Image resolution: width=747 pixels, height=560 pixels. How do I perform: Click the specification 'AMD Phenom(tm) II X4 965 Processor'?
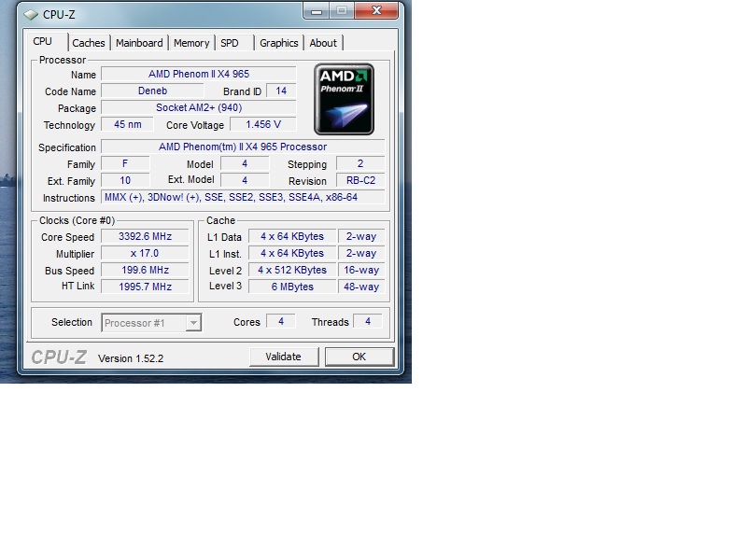(243, 147)
